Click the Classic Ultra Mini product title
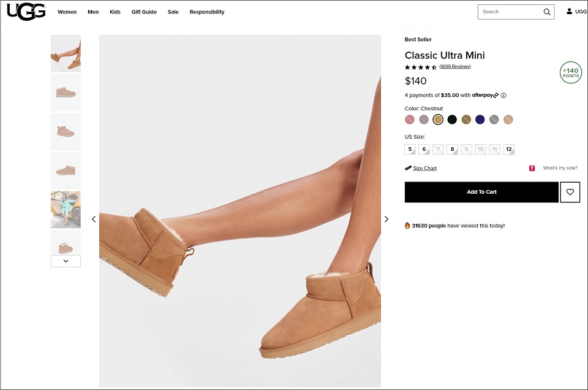 pyautogui.click(x=445, y=56)
